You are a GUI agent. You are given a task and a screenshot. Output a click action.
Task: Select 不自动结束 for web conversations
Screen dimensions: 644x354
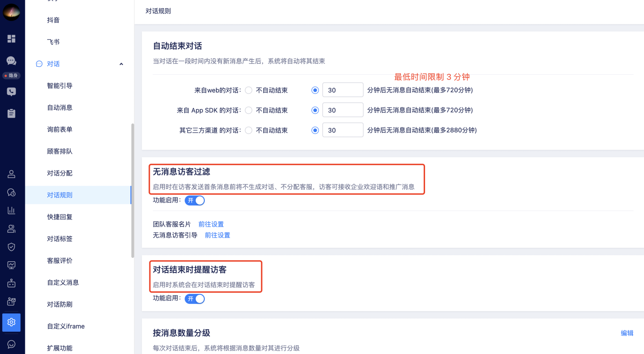pyautogui.click(x=249, y=90)
